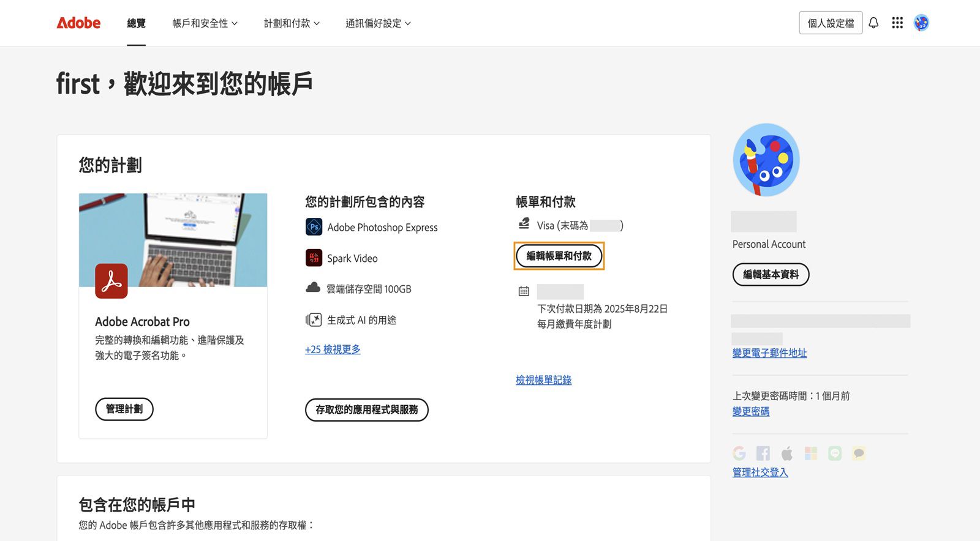980x541 pixels.
Task: Click the Adobe logo
Action: click(x=78, y=23)
